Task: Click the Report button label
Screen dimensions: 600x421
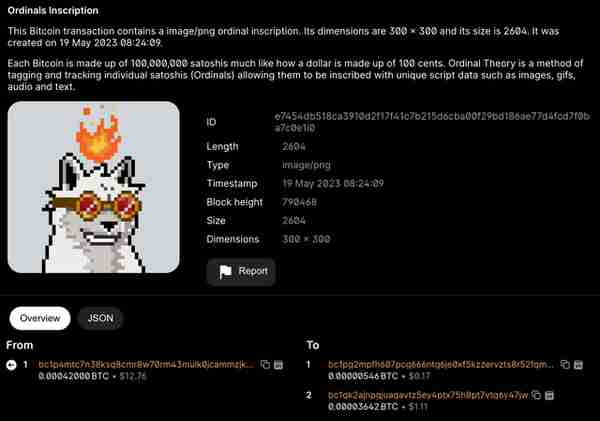Action: tap(253, 271)
